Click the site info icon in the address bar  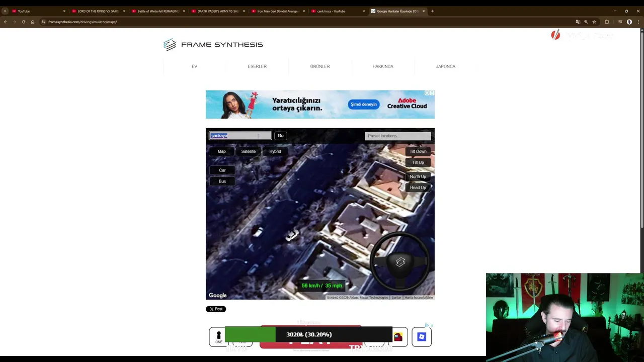click(43, 22)
